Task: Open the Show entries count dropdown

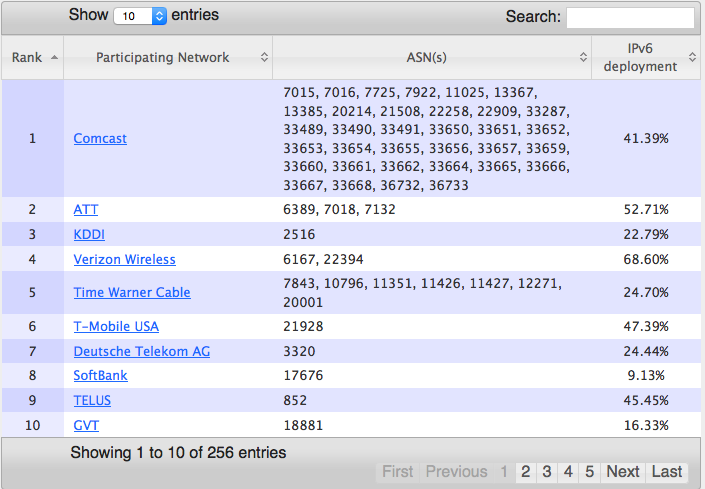Action: click(x=140, y=16)
